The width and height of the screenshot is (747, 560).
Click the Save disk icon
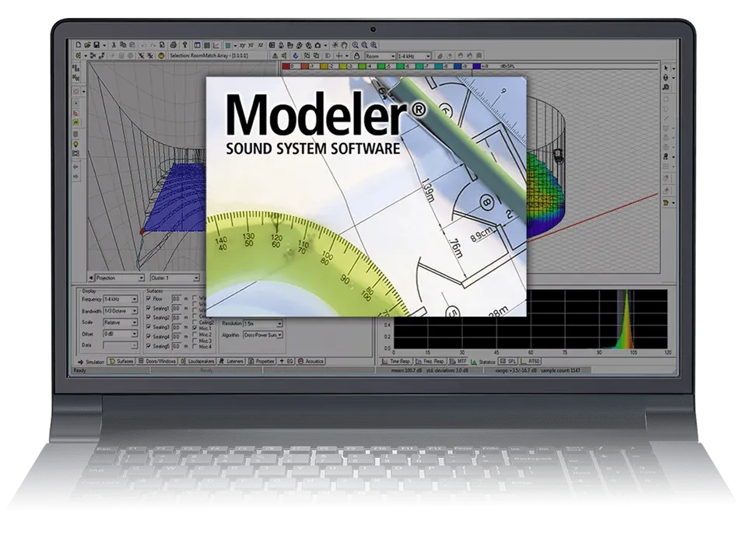click(96, 45)
